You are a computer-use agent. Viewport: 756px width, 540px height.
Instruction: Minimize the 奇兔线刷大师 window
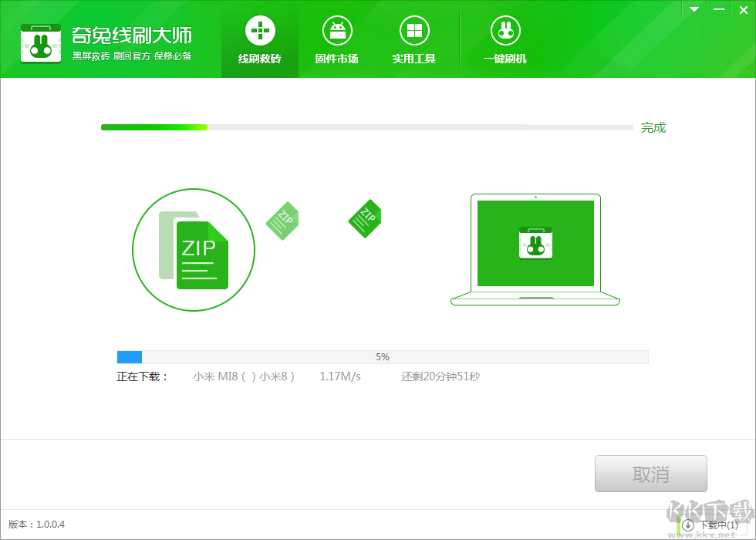718,9
